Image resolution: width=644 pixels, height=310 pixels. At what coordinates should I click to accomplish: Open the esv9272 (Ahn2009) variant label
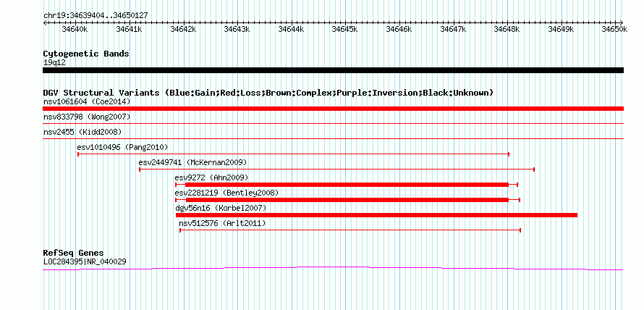click(x=211, y=177)
